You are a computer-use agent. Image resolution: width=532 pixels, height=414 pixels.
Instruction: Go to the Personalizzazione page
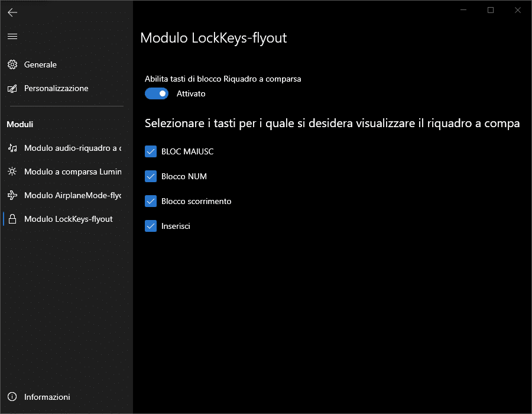click(x=56, y=89)
